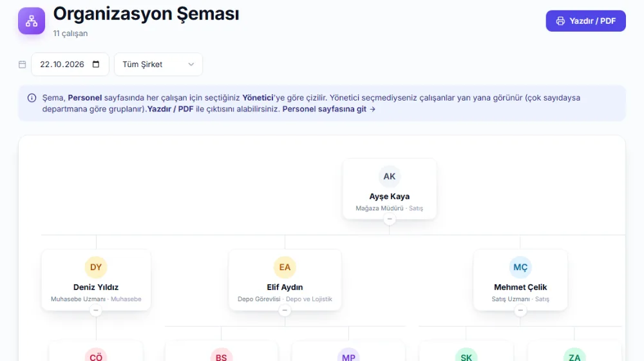The width and height of the screenshot is (644, 361).
Task: Open the date picker calendar icon
Action: 96,64
